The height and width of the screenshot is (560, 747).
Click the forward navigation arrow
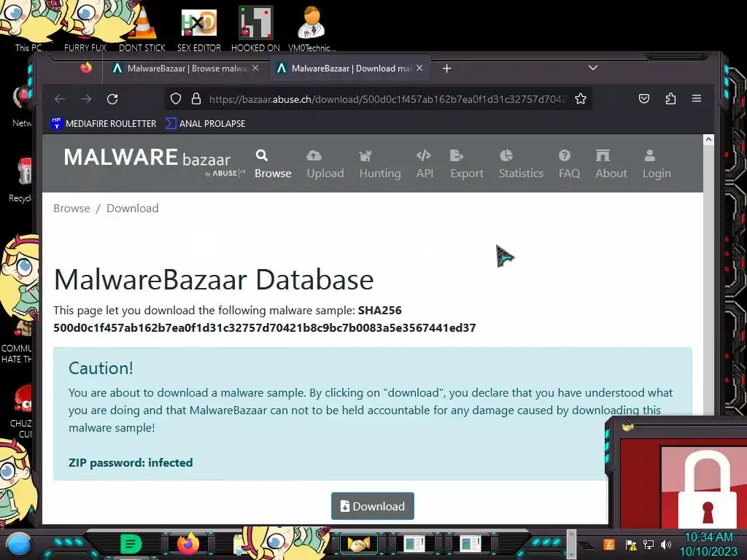pyautogui.click(x=86, y=99)
